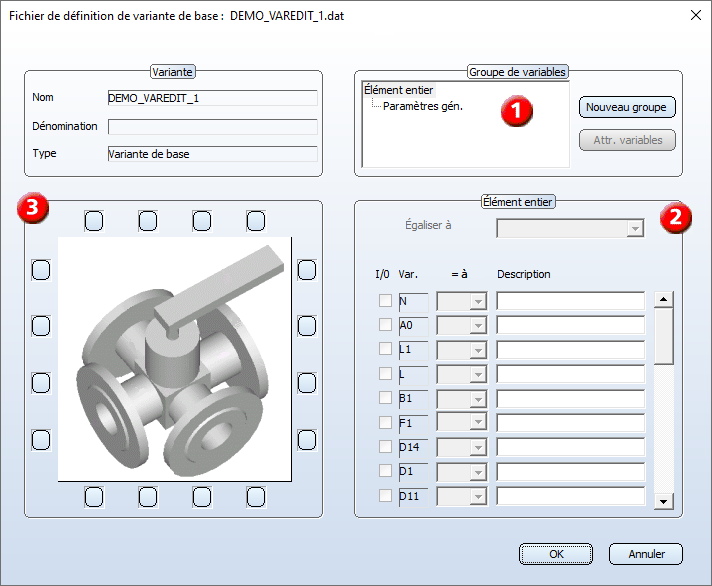Viewport: 712px width, 586px height.
Task: Check the I/O box for F1
Action: 385,423
